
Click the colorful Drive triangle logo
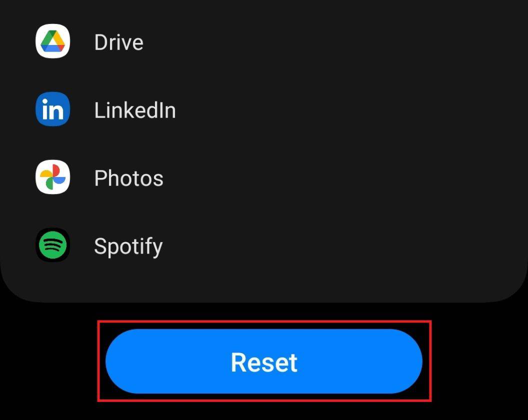tap(52, 41)
